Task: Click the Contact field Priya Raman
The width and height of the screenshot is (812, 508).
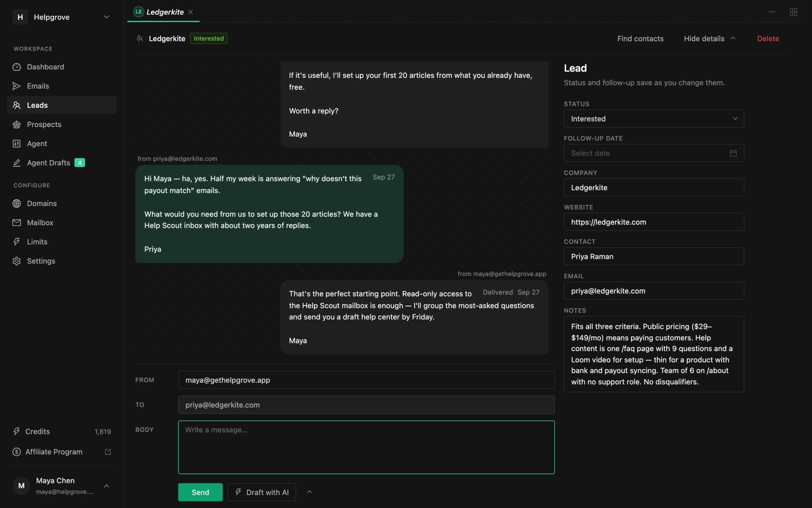Action: pyautogui.click(x=654, y=256)
